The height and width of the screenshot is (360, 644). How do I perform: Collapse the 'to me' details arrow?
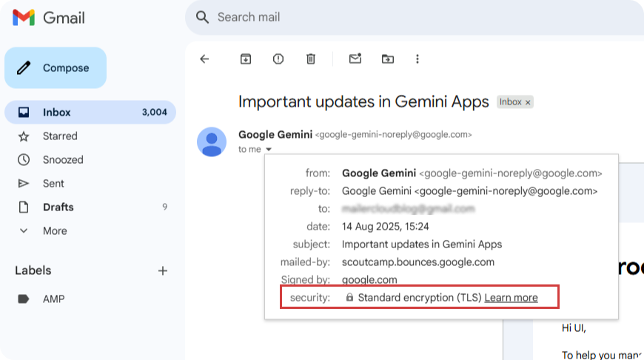click(x=269, y=150)
